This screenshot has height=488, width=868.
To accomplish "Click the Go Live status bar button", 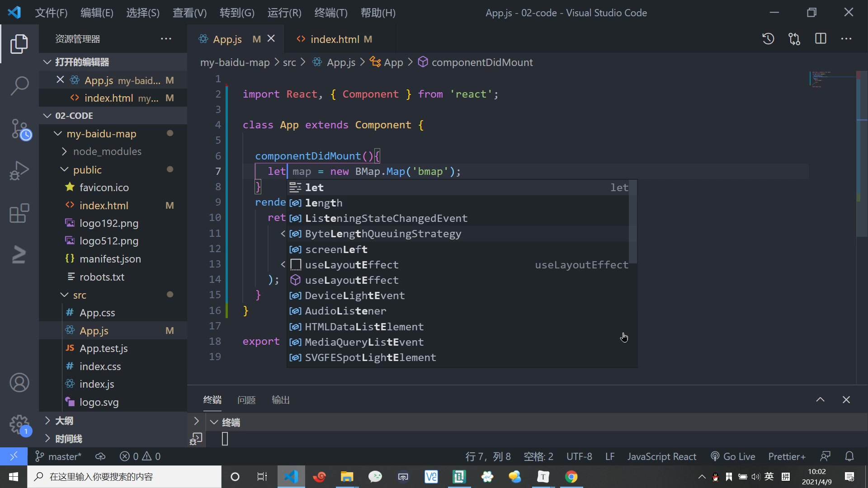I will click(740, 456).
